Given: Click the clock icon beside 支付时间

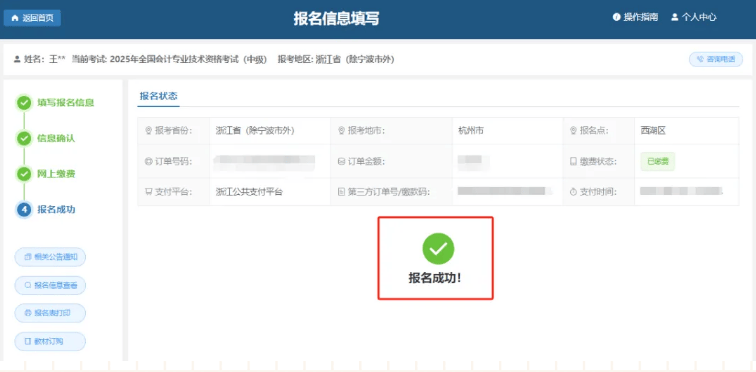Looking at the screenshot, I should (573, 192).
